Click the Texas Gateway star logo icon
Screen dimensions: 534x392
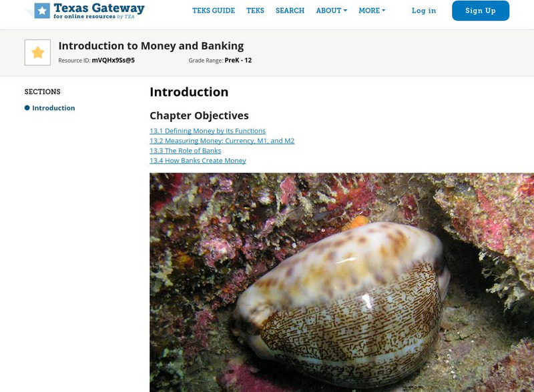click(42, 11)
